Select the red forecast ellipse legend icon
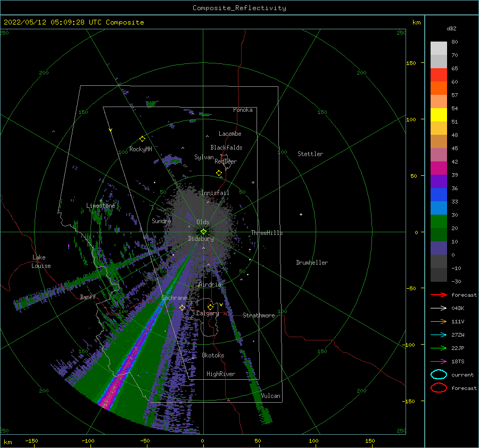479x448 pixels. click(439, 388)
